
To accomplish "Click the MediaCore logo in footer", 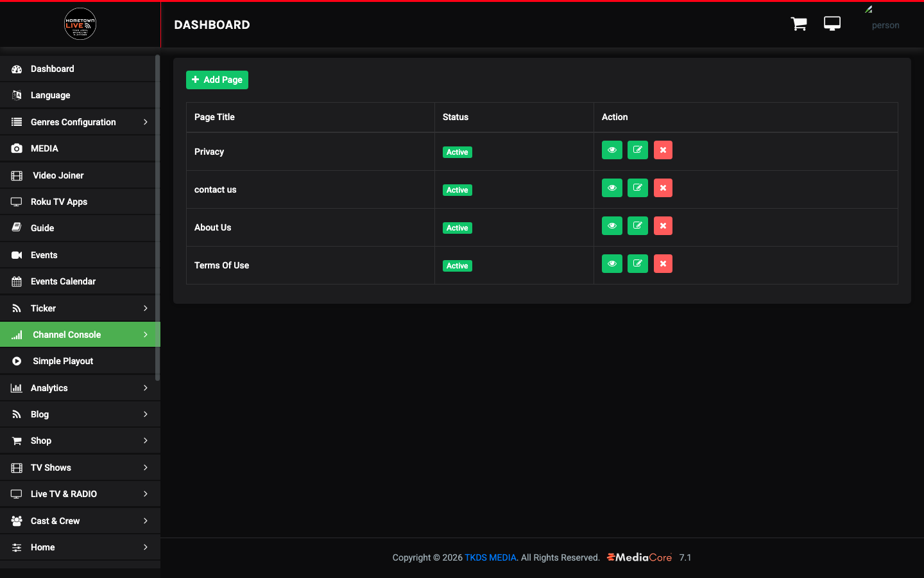I will click(639, 557).
